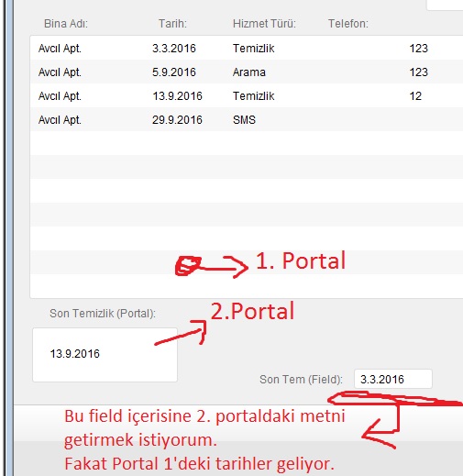Click the Bina Adı column label
The height and width of the screenshot is (476, 463).
coord(66,24)
